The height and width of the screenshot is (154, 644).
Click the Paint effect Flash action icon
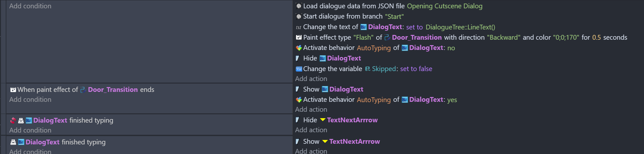click(x=299, y=37)
